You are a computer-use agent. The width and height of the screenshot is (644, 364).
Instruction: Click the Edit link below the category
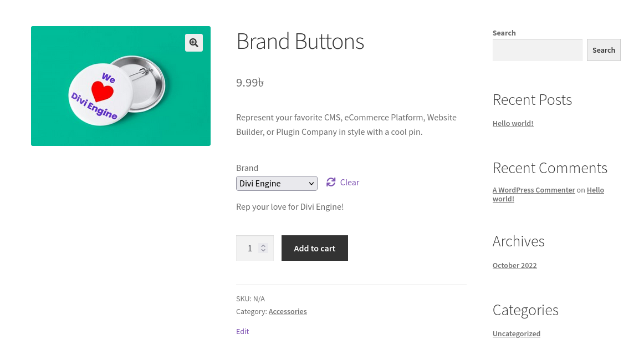[x=242, y=331]
